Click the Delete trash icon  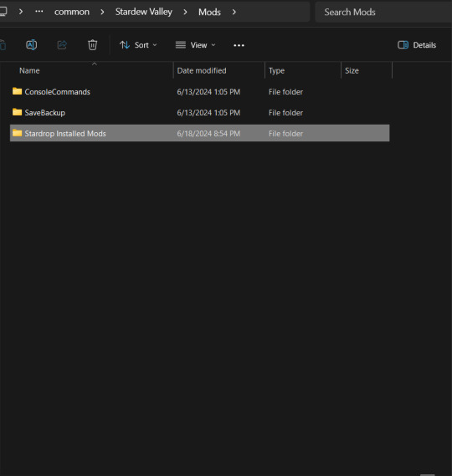pos(92,45)
